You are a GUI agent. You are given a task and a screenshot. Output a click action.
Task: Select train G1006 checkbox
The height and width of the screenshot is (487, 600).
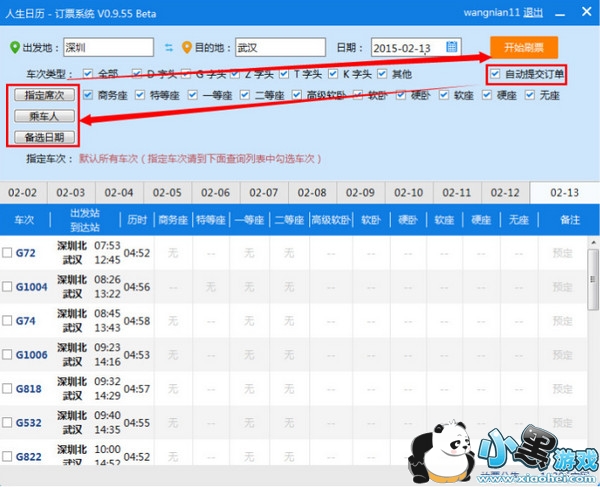point(7,355)
